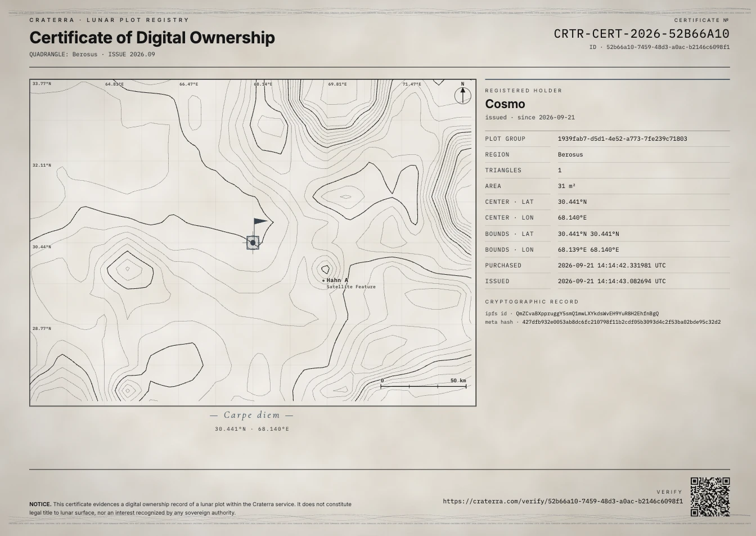Click the 33.77°N latitude grid label
Image resolution: width=756 pixels, height=536 pixels.
coord(42,84)
